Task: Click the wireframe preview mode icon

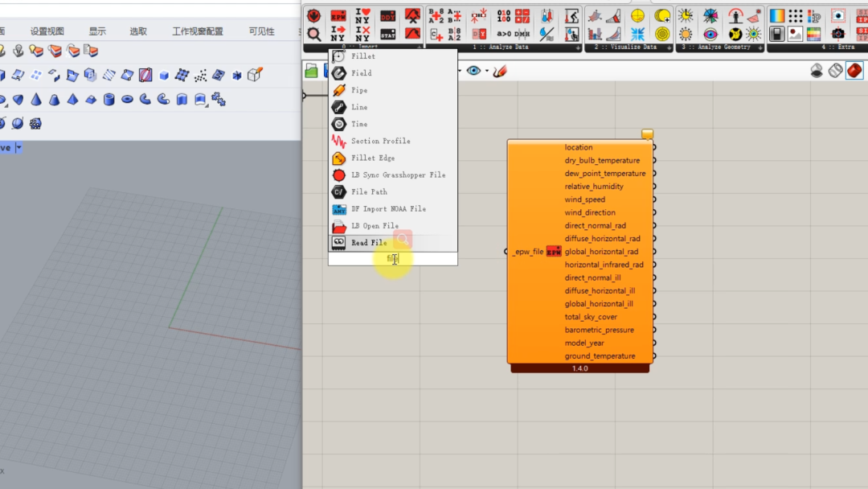Action: pos(835,70)
